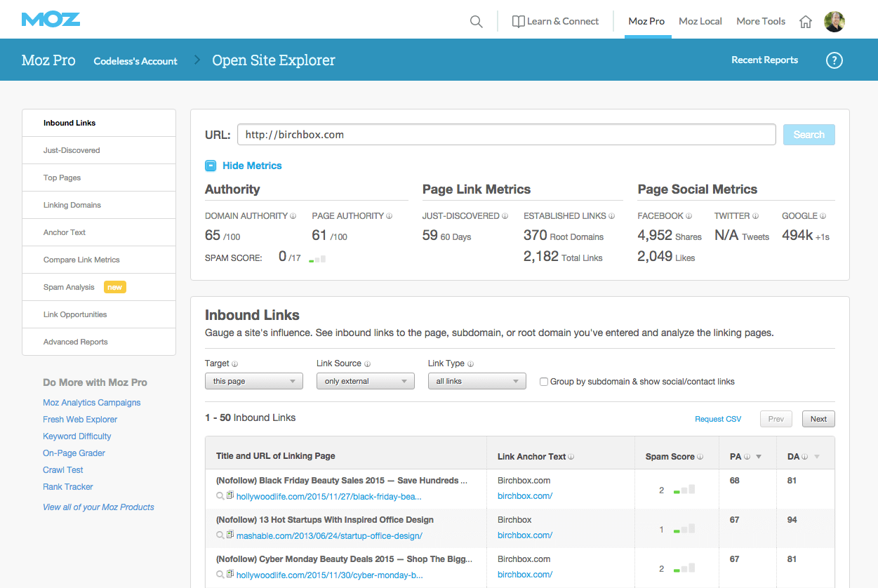Screen dimensions: 878x588
Task: Click the help question mark icon
Action: [x=834, y=60]
